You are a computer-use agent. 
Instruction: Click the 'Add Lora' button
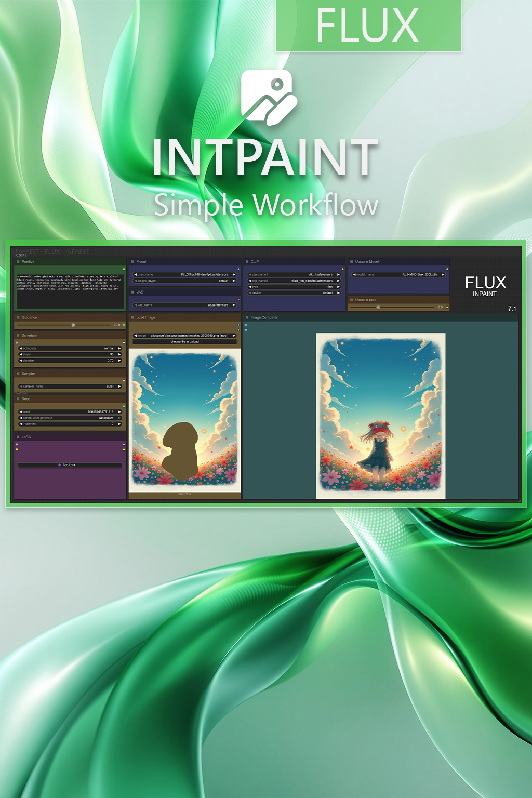tap(70, 465)
